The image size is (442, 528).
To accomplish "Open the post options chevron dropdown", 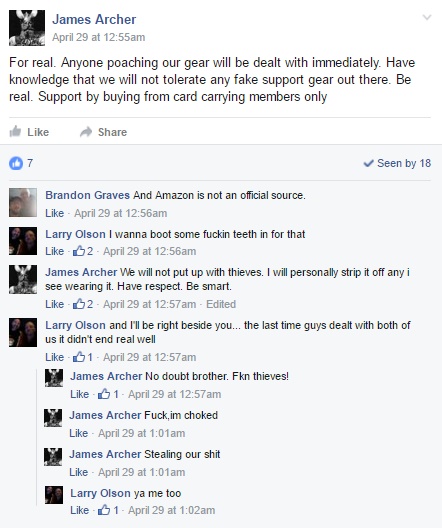I will coord(427,17).
